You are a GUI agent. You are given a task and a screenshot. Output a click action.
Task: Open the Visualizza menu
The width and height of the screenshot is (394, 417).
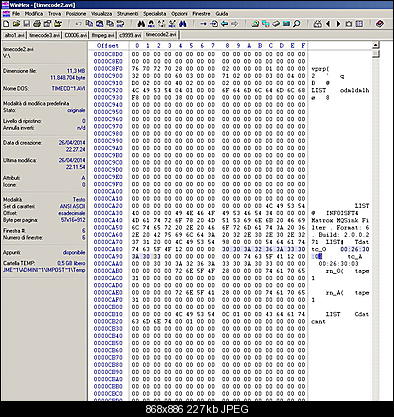click(x=102, y=14)
